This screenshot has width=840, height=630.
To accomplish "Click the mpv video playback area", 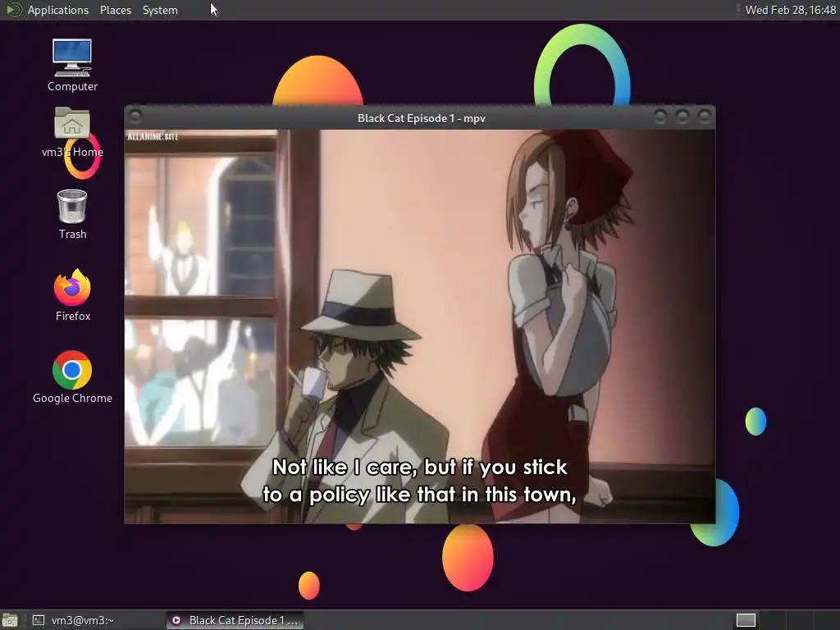I will coord(419,326).
